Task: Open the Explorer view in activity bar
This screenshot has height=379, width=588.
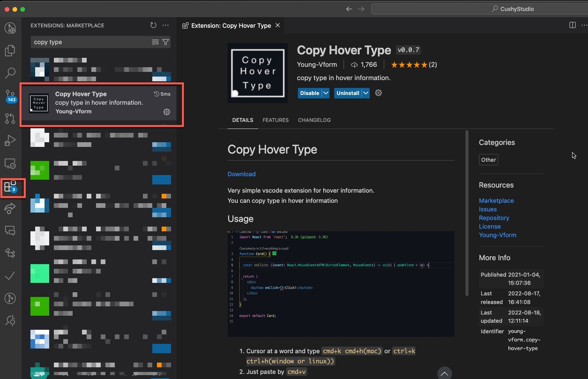Action: [x=10, y=50]
